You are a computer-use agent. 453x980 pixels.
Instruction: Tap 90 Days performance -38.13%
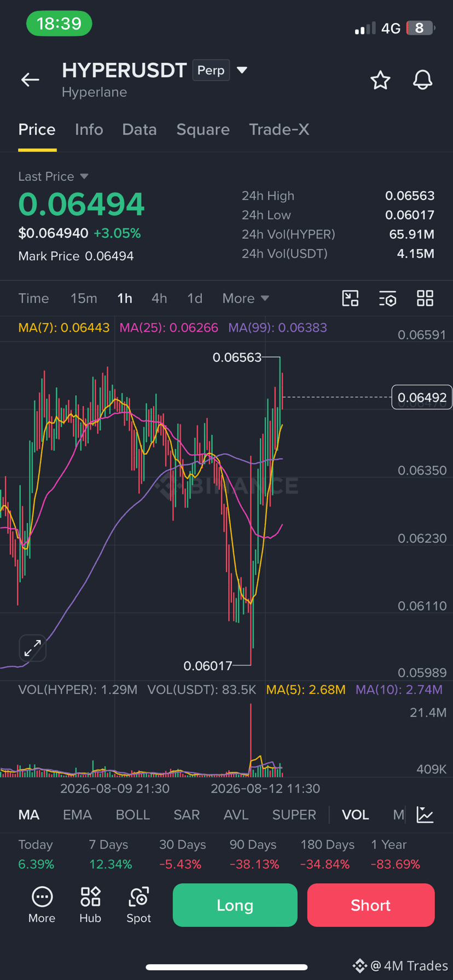click(254, 854)
